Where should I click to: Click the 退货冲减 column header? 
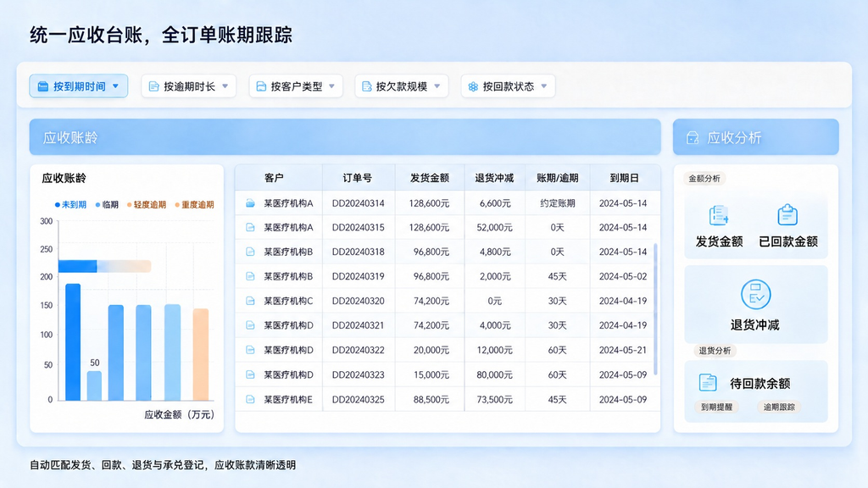[x=494, y=178]
